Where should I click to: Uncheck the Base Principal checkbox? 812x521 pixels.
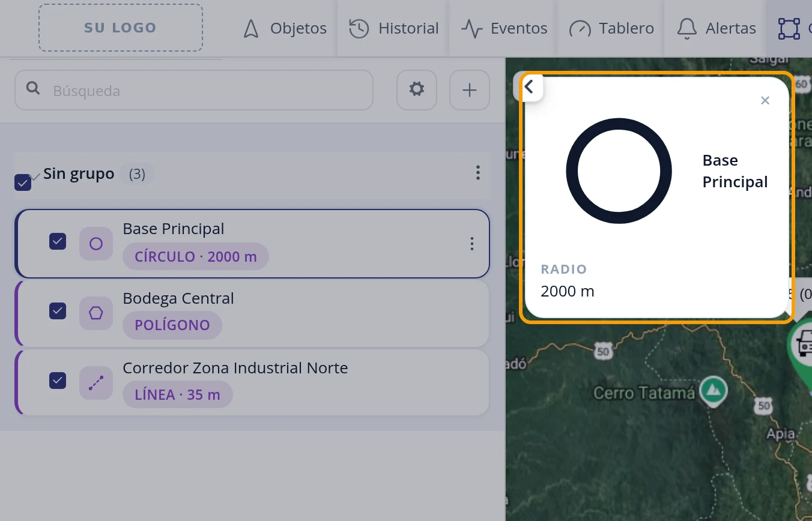tap(58, 241)
